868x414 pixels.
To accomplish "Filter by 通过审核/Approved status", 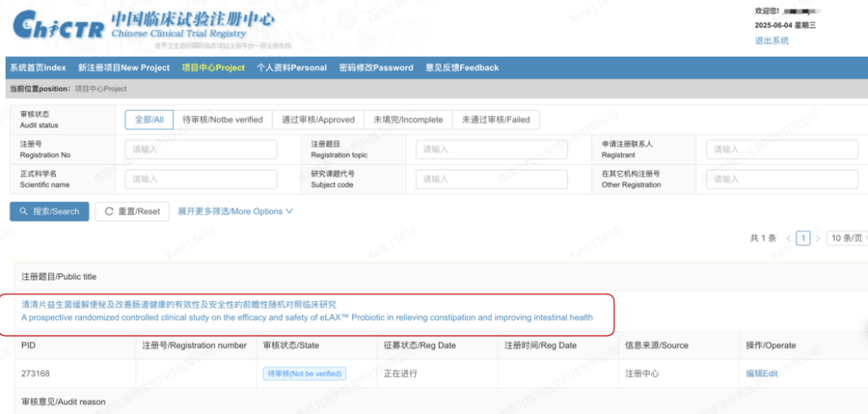I will [x=318, y=119].
